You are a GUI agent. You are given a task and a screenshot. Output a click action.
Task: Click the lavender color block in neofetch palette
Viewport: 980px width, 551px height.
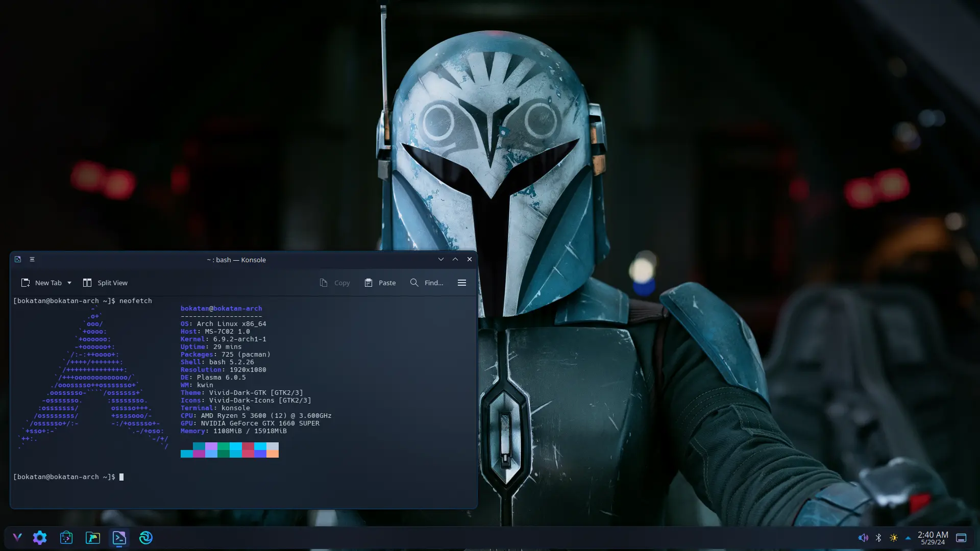[x=211, y=446]
